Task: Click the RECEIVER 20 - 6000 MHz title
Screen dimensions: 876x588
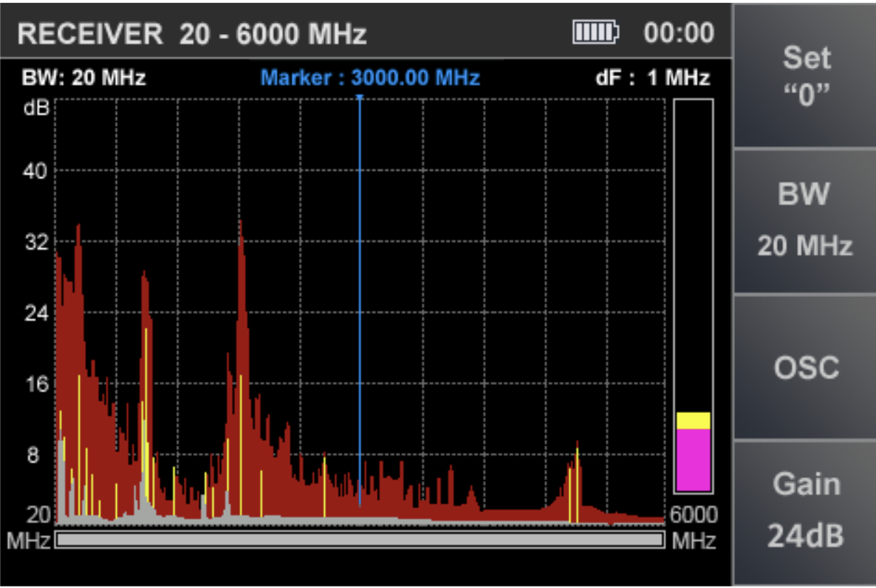Action: pos(192,34)
